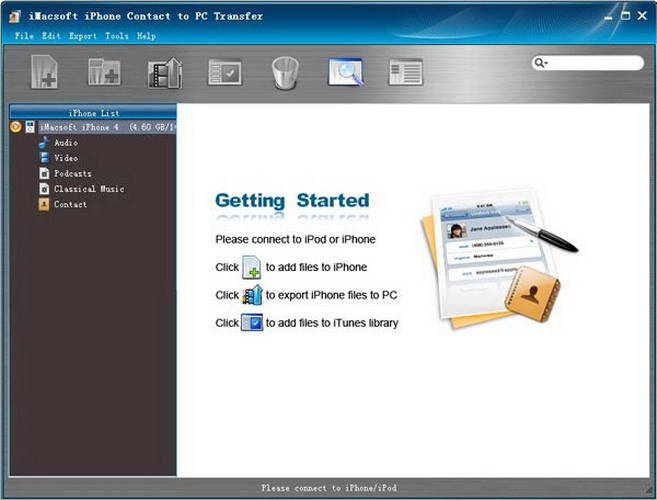Click the iTunes library icon in Getting Started
Viewport: 657px width, 500px height.
pyautogui.click(x=252, y=323)
